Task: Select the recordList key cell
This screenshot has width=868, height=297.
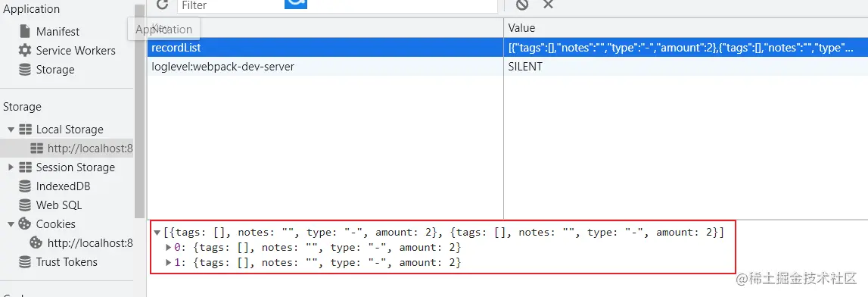Action: pyautogui.click(x=325, y=48)
